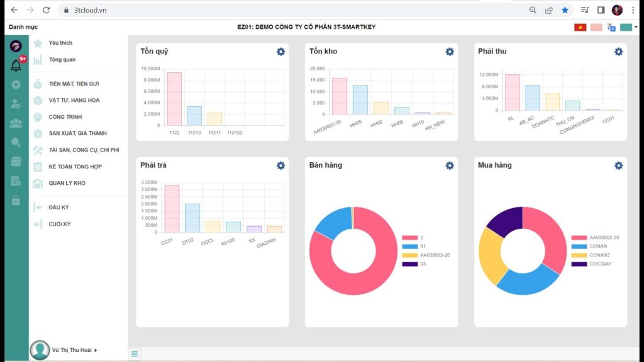644x362 pixels.
Task: Select the pink theme color swatch
Action: [596, 27]
